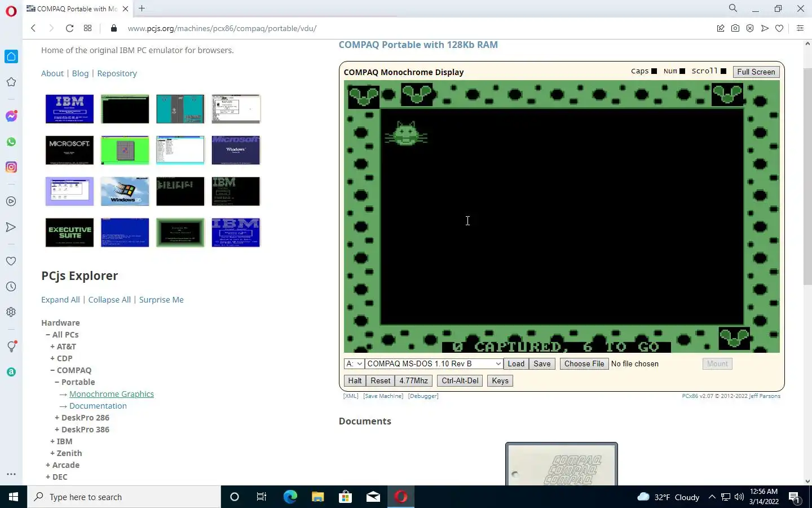
Task: Click the snapshot camera icon in address bar
Action: [x=735, y=28]
